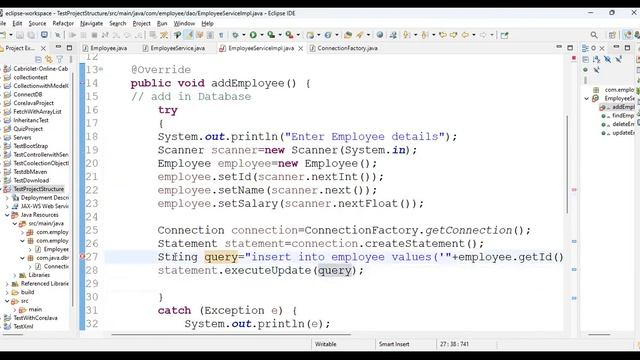Click the Previous Annotation toolbar icon
Screen dimensions: 640x360
point(424,35)
